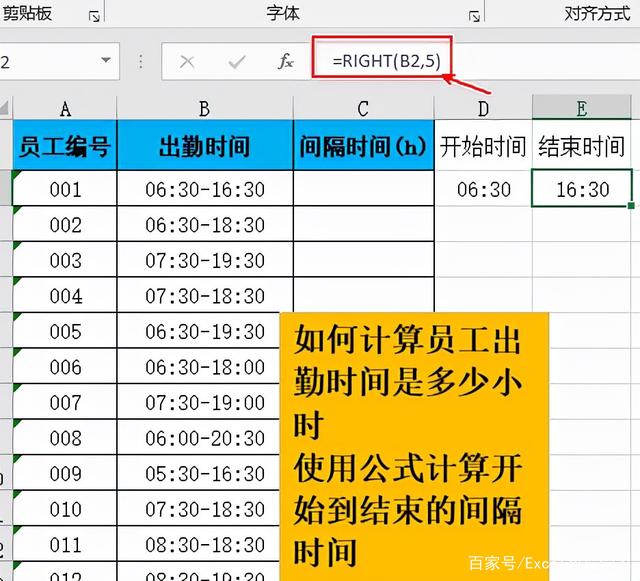640x581 pixels.
Task: Click header cell 员工编号
Action: click(65, 145)
